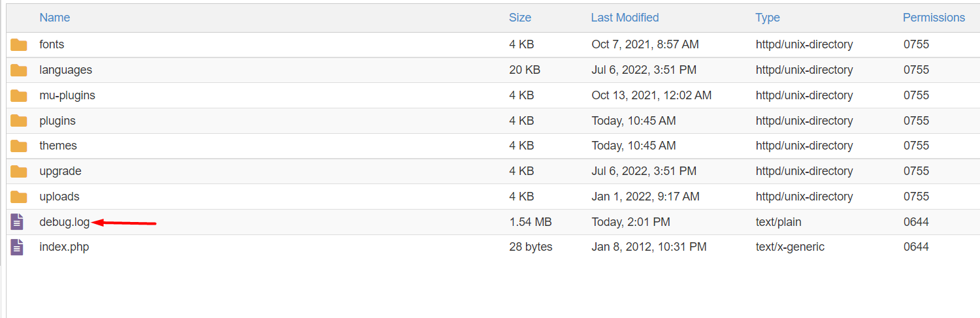This screenshot has height=318, width=980.
Task: Click the plugins folder icon
Action: coord(18,121)
